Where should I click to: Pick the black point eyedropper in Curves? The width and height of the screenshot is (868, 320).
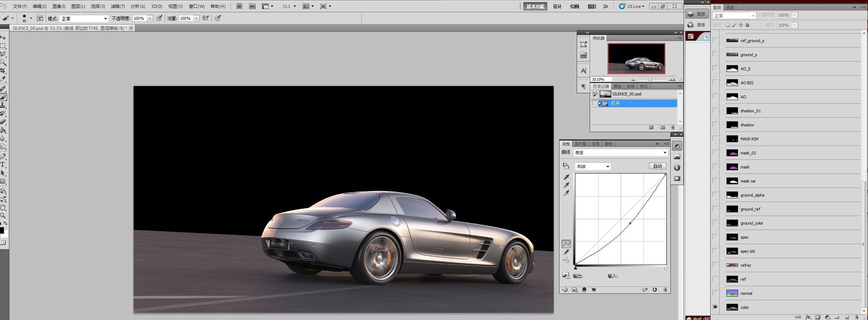click(567, 177)
